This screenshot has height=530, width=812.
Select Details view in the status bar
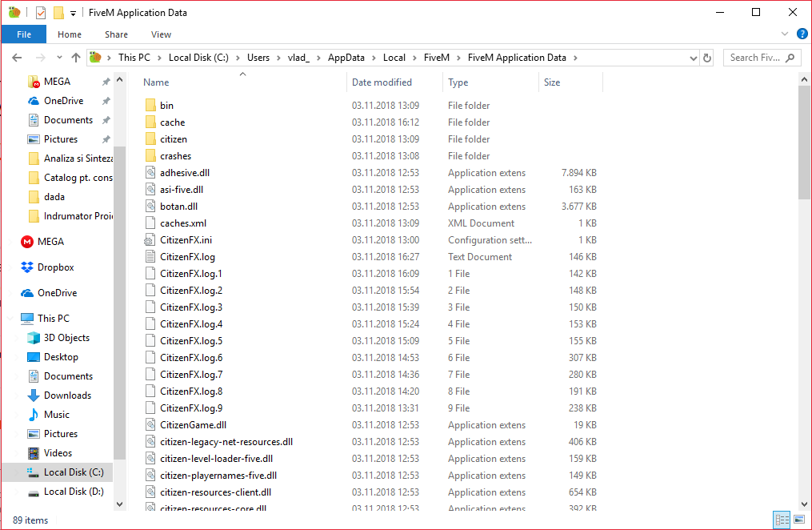tap(782, 520)
